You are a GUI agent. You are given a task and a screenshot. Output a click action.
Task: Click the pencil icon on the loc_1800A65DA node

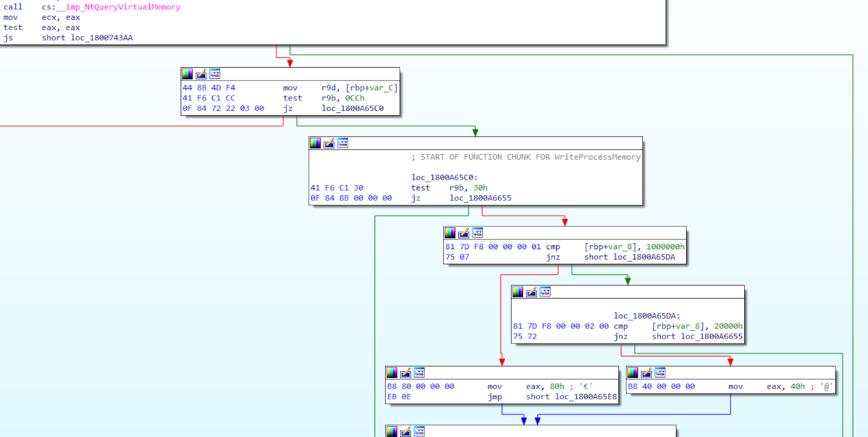click(x=531, y=292)
